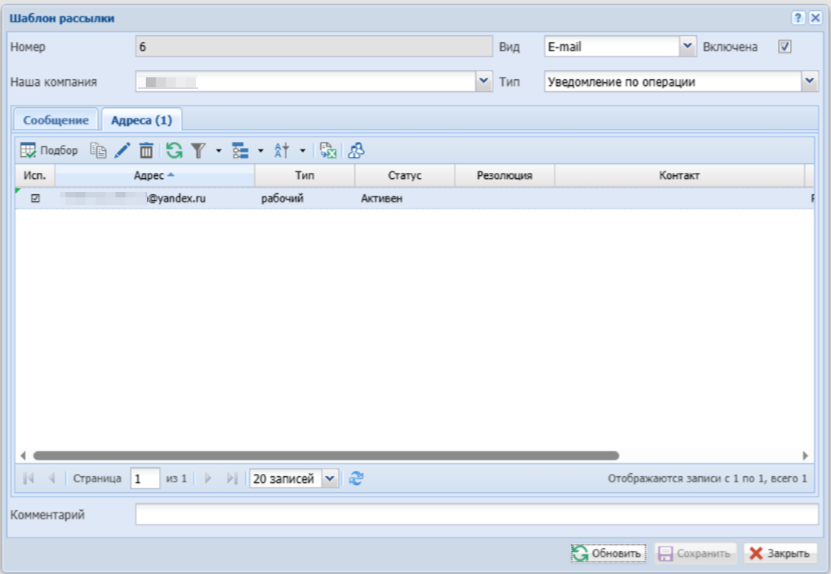The image size is (831, 574).
Task: Open the Вид E-mail dropdown
Action: point(687,46)
